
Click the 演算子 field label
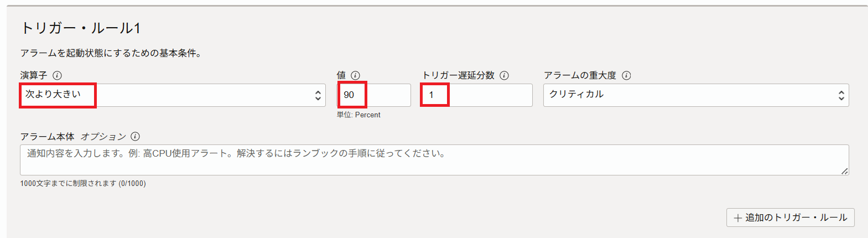coord(34,75)
